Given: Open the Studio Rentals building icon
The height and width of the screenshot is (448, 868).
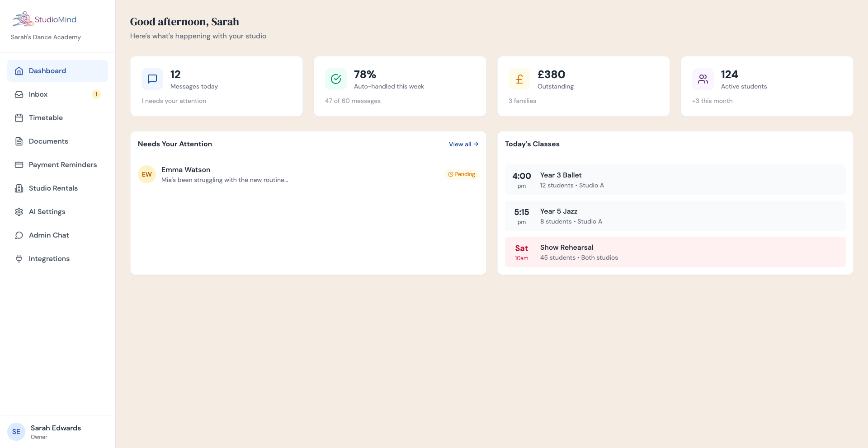Looking at the screenshot, I should click(x=19, y=188).
